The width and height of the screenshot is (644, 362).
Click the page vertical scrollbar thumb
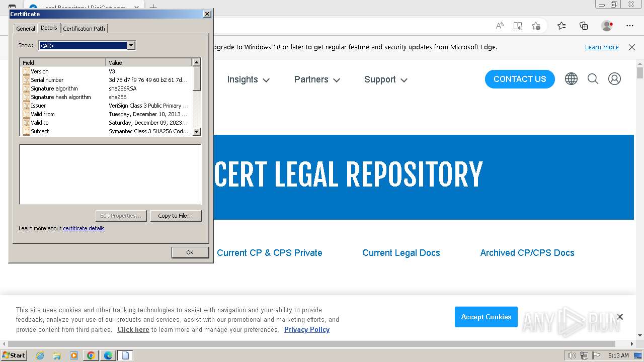point(640,73)
